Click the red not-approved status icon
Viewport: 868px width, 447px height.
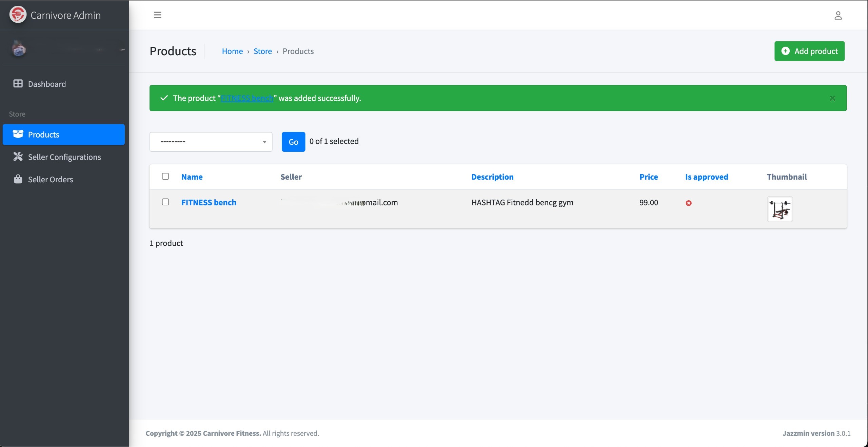coord(688,203)
